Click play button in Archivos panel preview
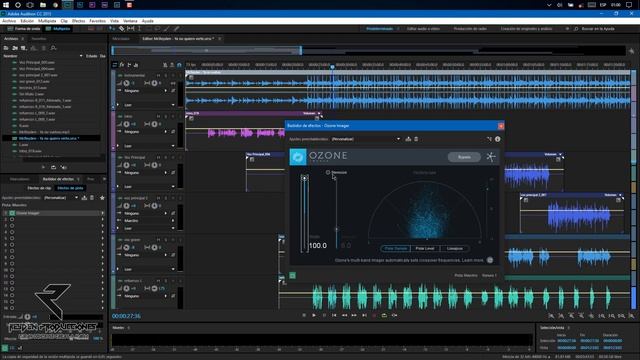This screenshot has height=360, width=640. [x=44, y=167]
